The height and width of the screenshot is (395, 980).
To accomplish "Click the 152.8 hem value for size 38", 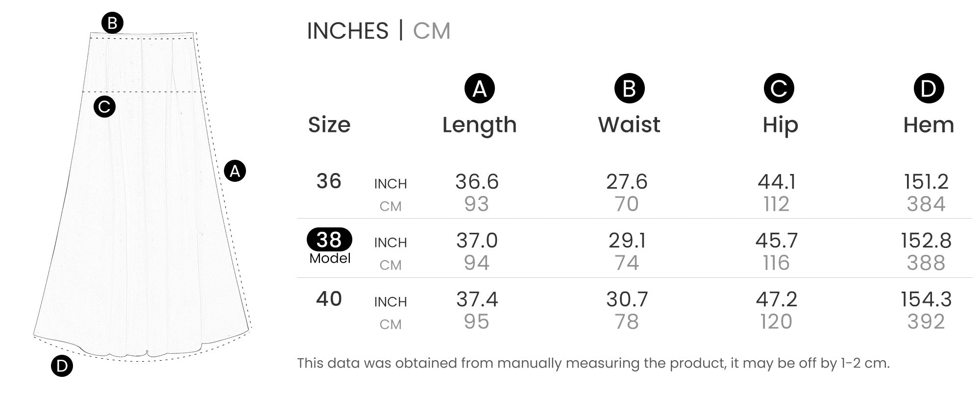I will [x=926, y=241].
